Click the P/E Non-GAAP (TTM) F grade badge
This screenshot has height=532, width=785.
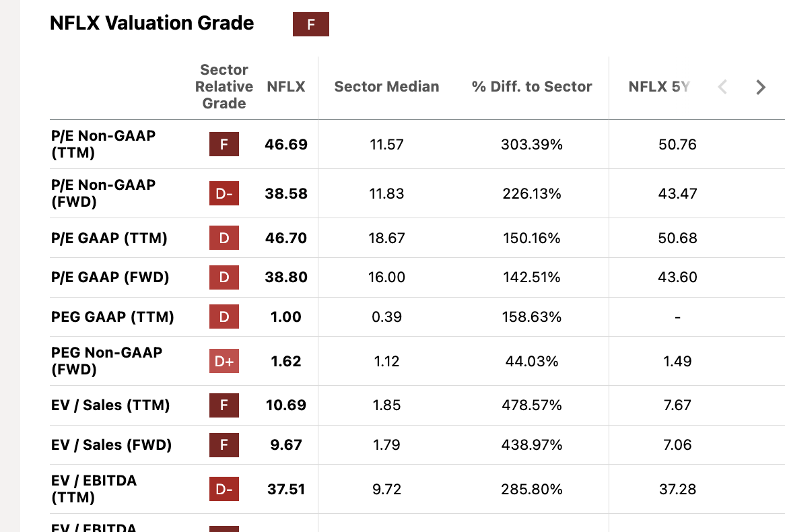pos(224,144)
